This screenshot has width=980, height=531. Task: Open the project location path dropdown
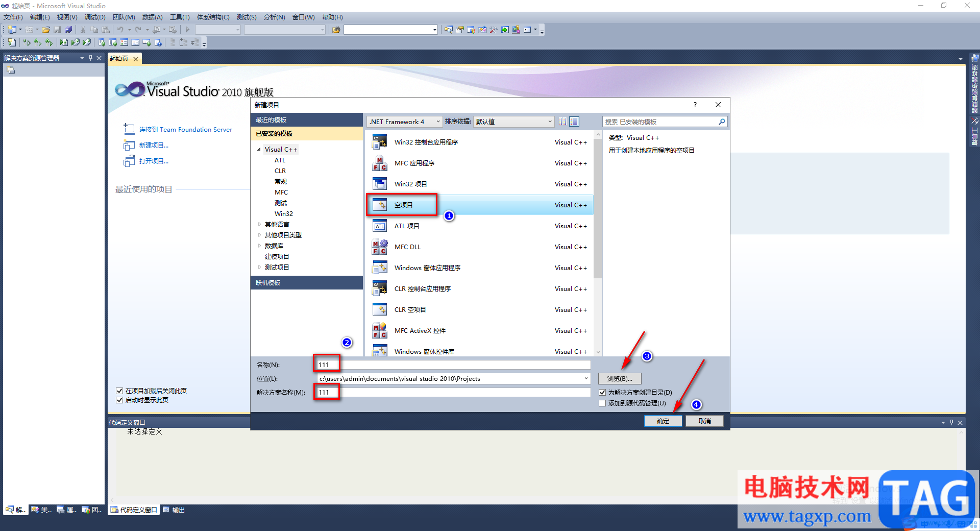click(586, 378)
